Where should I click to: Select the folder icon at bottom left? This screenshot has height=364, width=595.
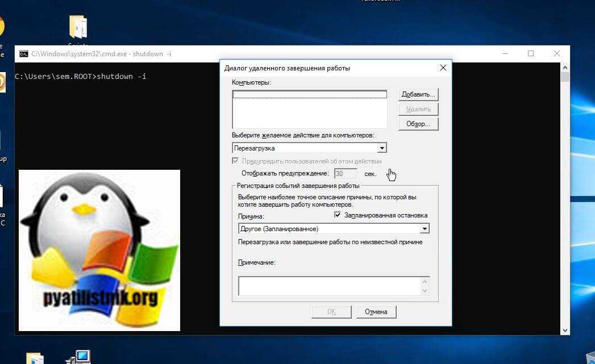(x=35, y=358)
